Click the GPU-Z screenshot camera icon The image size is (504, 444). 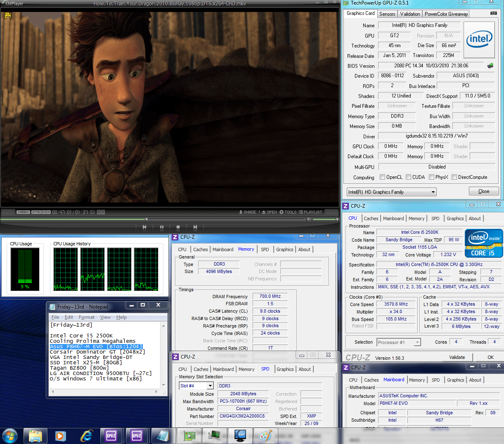(x=493, y=13)
